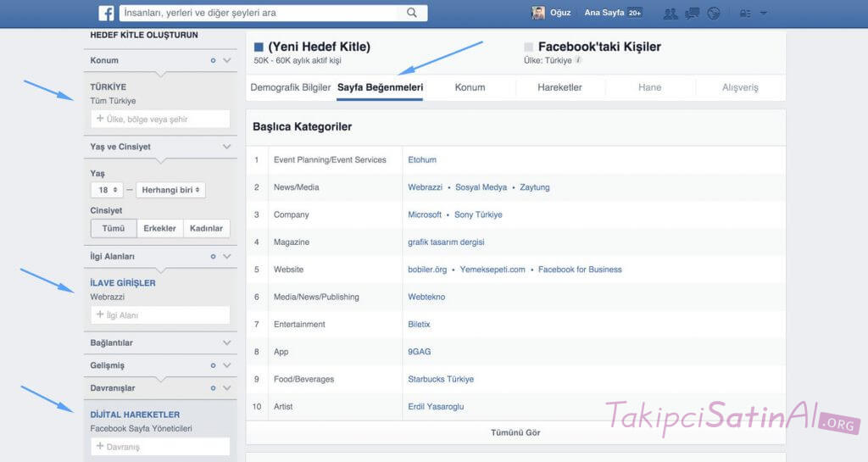The height and width of the screenshot is (462, 868).
Task: Go to Ana Sayfa link
Action: (604, 13)
